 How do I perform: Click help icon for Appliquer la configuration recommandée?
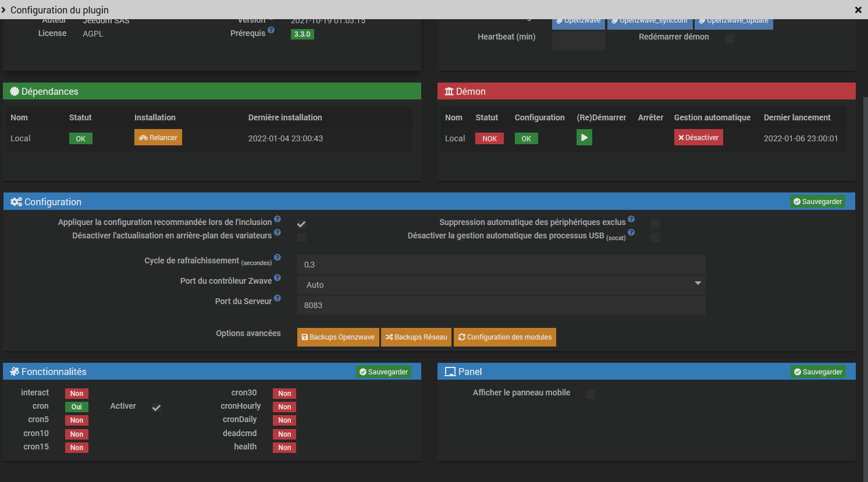[x=278, y=219]
